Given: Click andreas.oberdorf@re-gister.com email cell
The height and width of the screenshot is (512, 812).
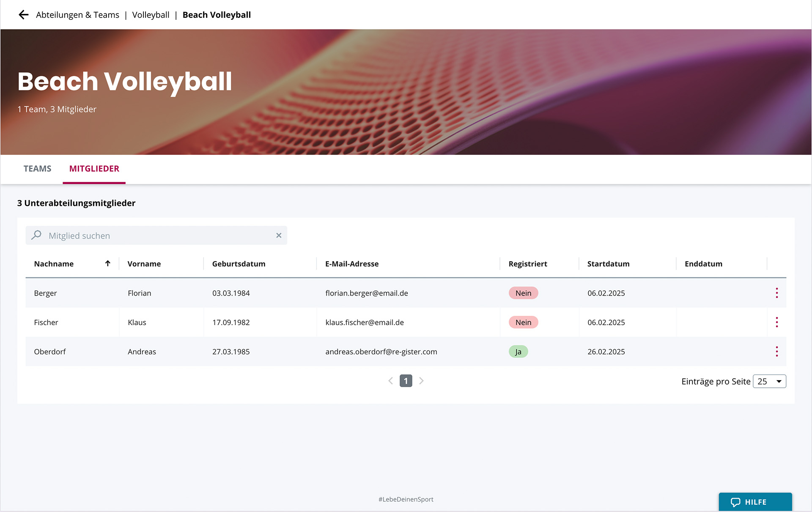Looking at the screenshot, I should pyautogui.click(x=381, y=352).
